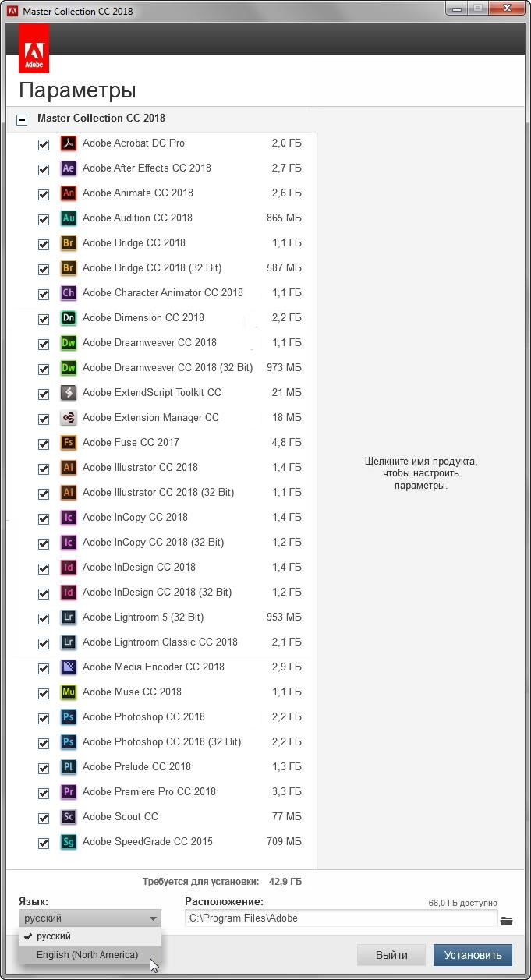The width and height of the screenshot is (531, 980).
Task: Click the After Effects Ae icon
Action: [69, 168]
